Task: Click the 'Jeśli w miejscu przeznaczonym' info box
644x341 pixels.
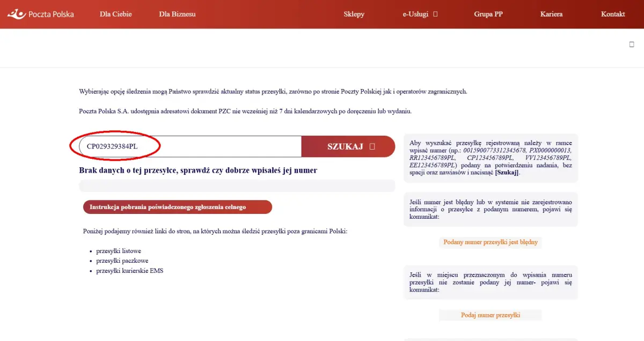Action: tap(491, 282)
